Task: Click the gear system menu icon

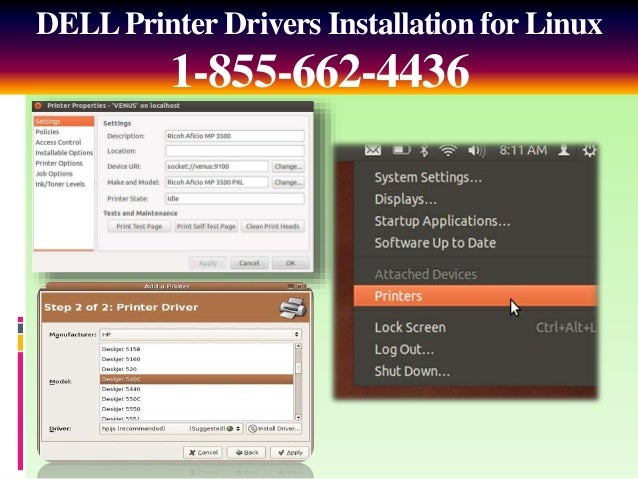Action: coord(589,151)
